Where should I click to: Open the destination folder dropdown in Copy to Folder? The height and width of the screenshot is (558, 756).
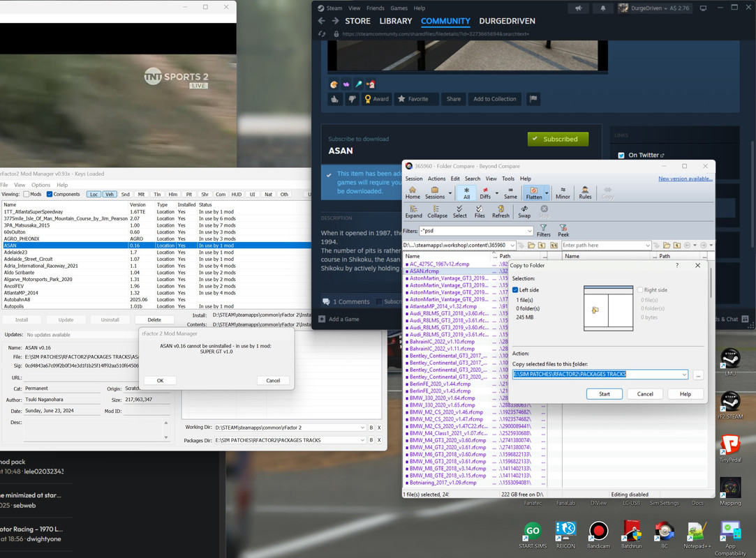pyautogui.click(x=684, y=375)
